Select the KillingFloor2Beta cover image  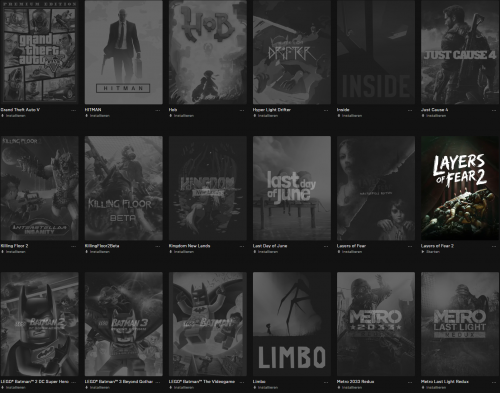click(x=124, y=188)
